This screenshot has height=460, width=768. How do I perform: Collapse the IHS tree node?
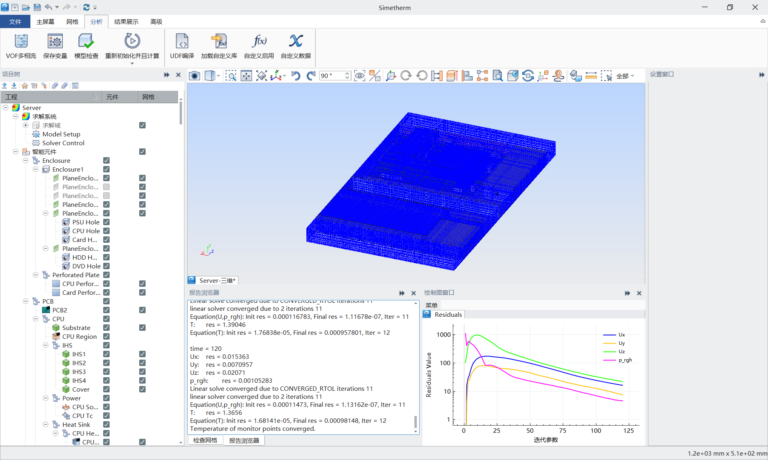(46, 345)
